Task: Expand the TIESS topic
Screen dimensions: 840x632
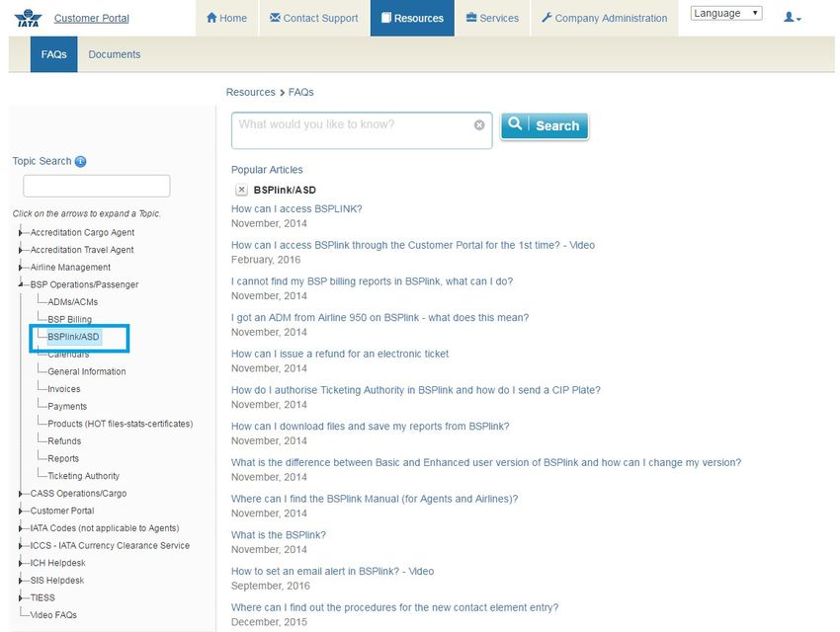Action: click(21, 597)
